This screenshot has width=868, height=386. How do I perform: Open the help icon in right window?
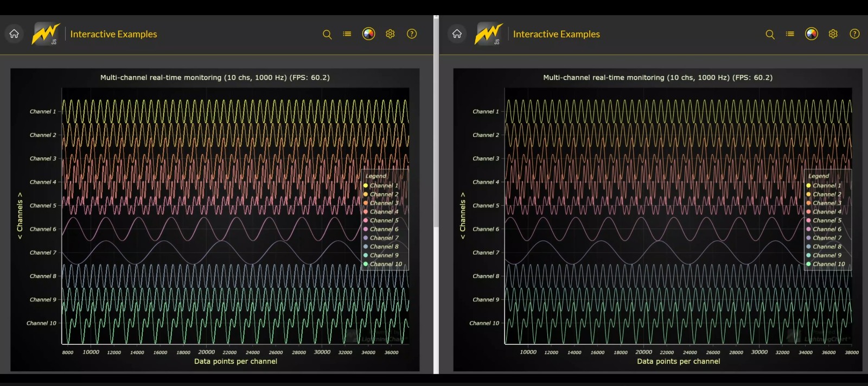854,34
